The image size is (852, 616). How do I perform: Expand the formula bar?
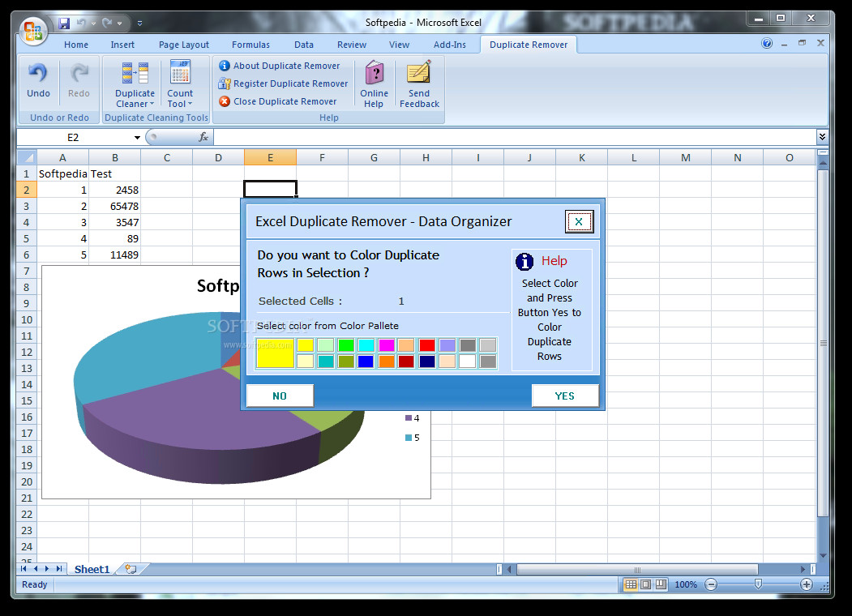click(822, 137)
